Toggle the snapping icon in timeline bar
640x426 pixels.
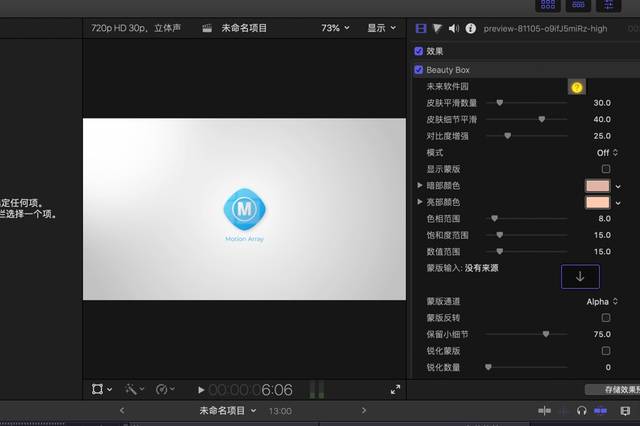coord(600,410)
